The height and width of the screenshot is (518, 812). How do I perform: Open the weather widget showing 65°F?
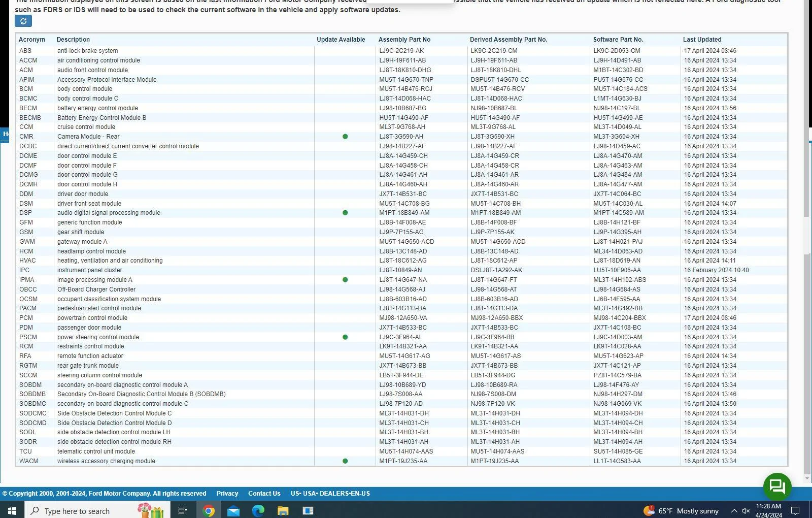tap(681, 511)
